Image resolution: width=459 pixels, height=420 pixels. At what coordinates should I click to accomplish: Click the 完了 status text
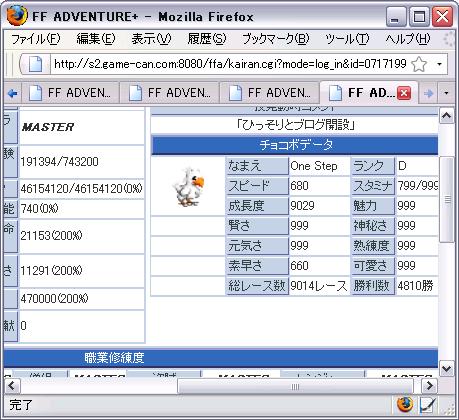pyautogui.click(x=21, y=405)
